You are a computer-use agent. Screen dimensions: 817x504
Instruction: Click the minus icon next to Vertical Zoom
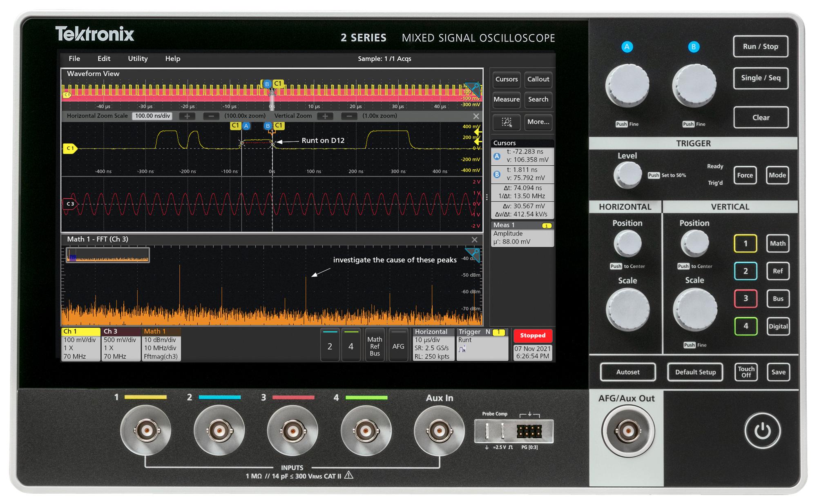(x=349, y=116)
